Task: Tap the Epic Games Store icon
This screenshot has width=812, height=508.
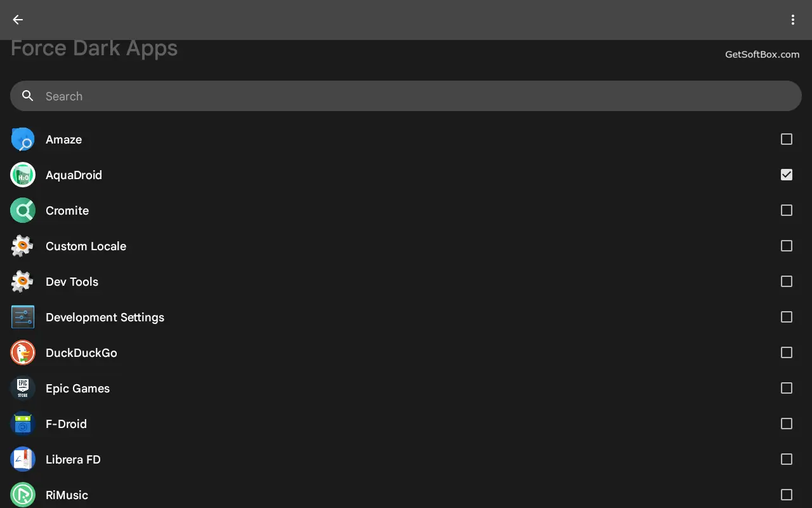Action: 23,389
